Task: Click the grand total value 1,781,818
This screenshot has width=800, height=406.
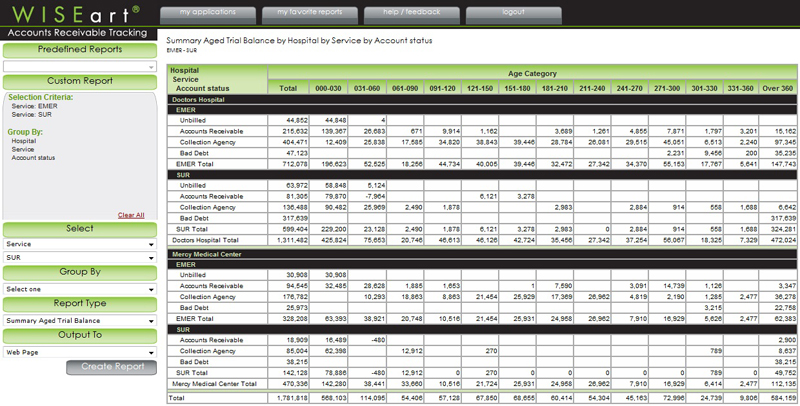Action: point(293,397)
